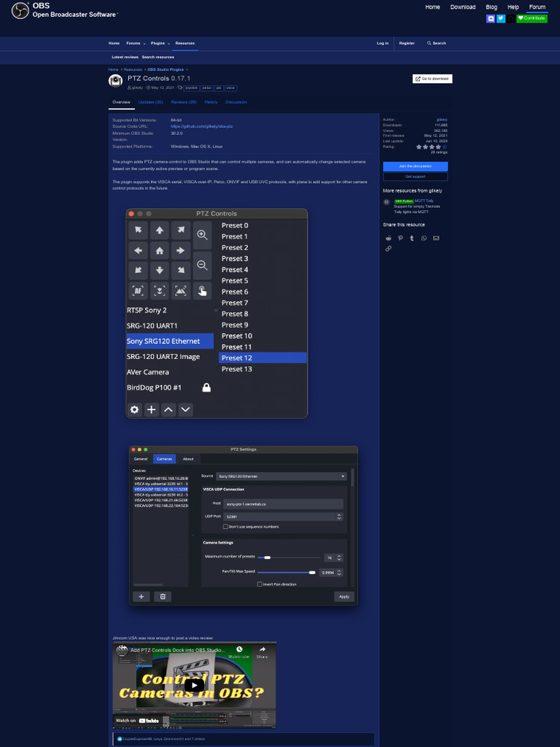Click the pan left arrow in PTZ Controls
This screenshot has width=560, height=747.
138,251
